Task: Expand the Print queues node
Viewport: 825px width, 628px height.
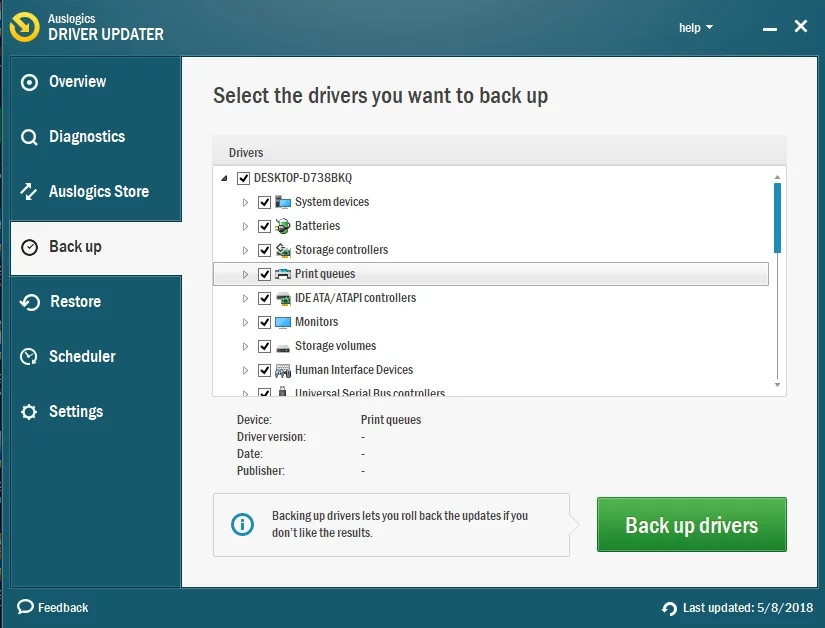Action: (245, 274)
